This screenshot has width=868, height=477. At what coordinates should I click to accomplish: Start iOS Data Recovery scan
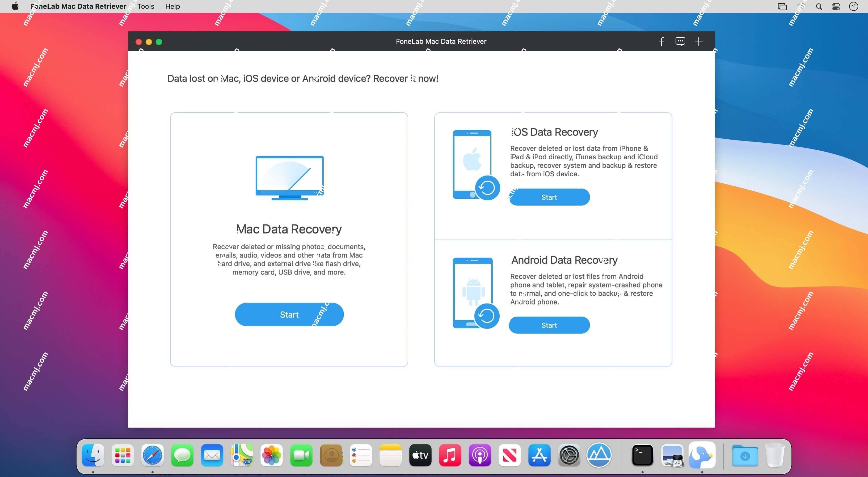point(549,197)
